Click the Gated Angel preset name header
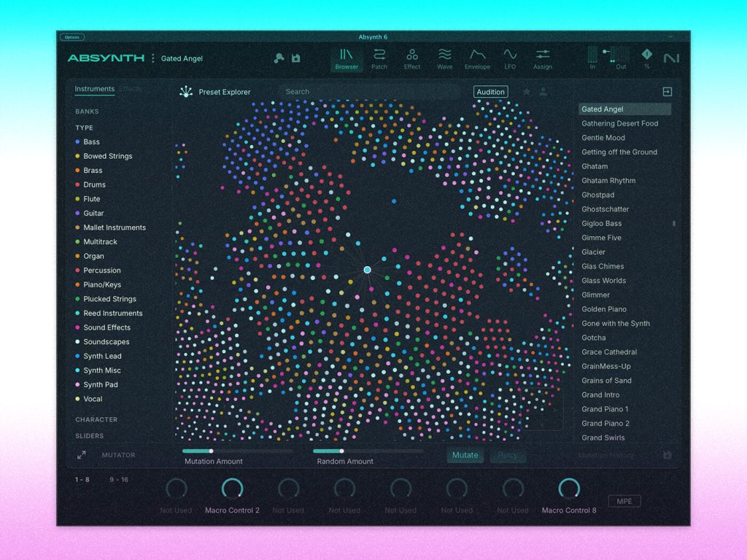This screenshot has height=560, width=747. click(x=182, y=58)
